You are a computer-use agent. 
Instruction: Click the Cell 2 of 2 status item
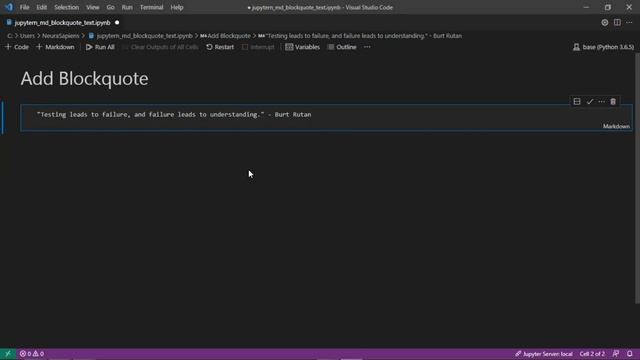pos(592,354)
